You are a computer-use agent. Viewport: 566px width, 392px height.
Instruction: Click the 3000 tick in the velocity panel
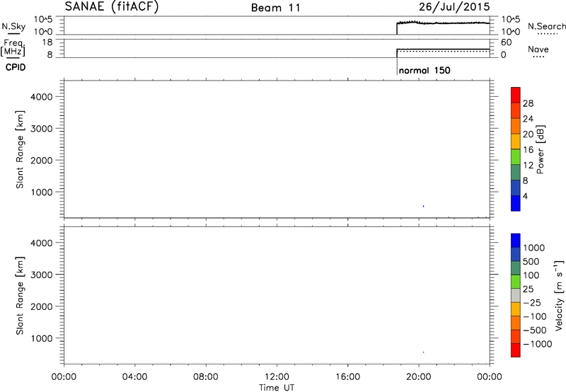point(42,275)
